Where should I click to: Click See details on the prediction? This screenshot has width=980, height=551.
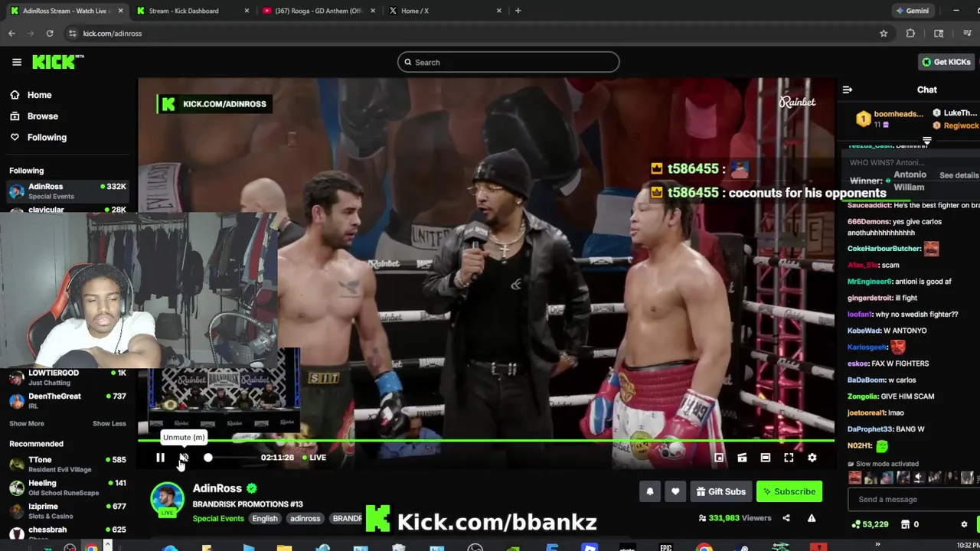pyautogui.click(x=959, y=175)
